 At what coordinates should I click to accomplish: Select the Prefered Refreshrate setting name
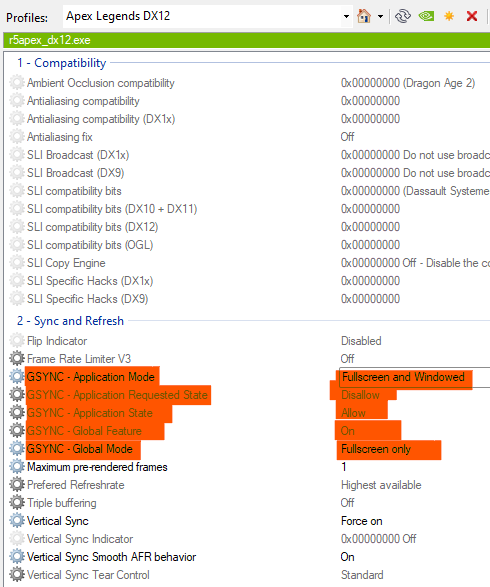click(76, 485)
